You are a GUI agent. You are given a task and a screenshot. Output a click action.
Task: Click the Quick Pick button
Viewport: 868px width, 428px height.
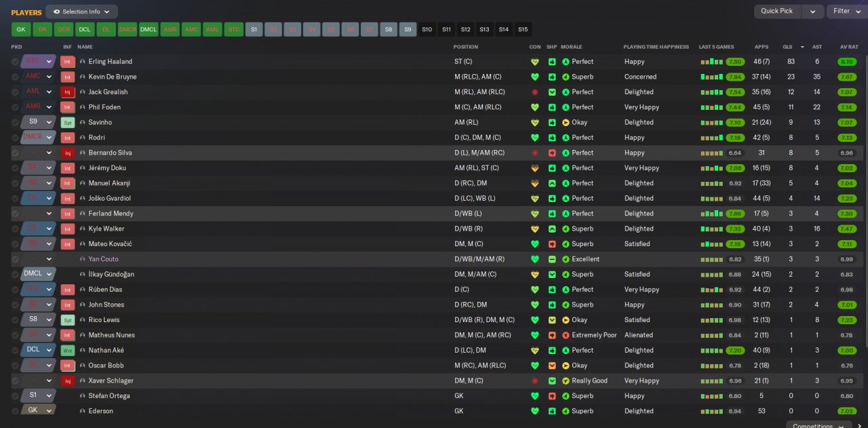click(x=776, y=12)
